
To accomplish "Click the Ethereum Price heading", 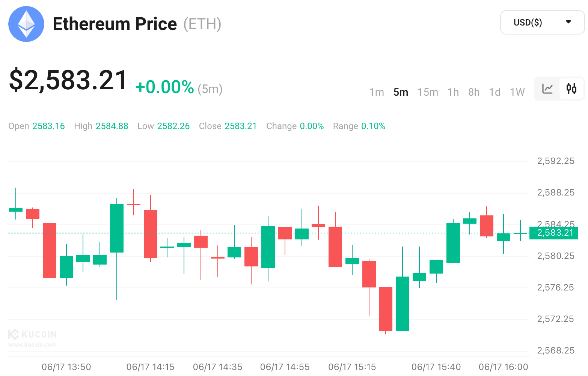I will coord(115,24).
